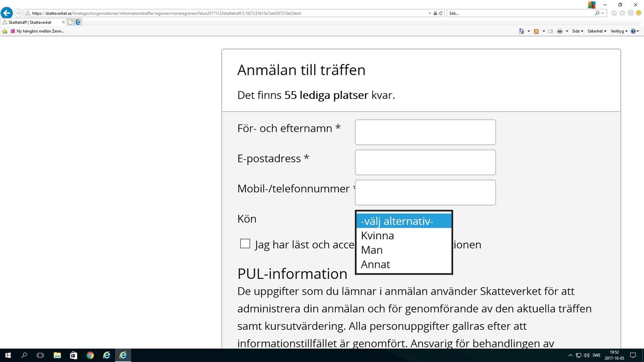This screenshot has height=362, width=644.
Task: Click the Print icon in command bar
Action: pos(559,31)
